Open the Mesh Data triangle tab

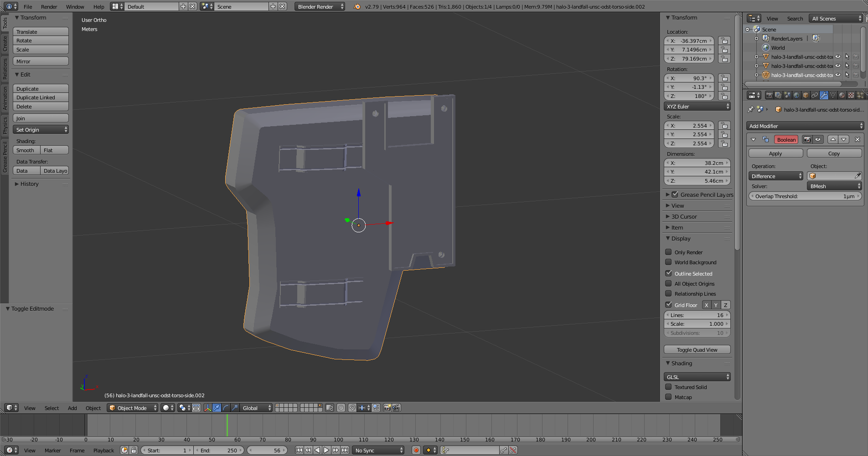click(833, 95)
